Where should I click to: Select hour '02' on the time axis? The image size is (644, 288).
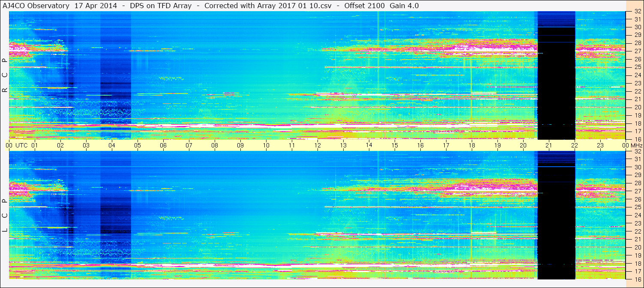(60, 145)
